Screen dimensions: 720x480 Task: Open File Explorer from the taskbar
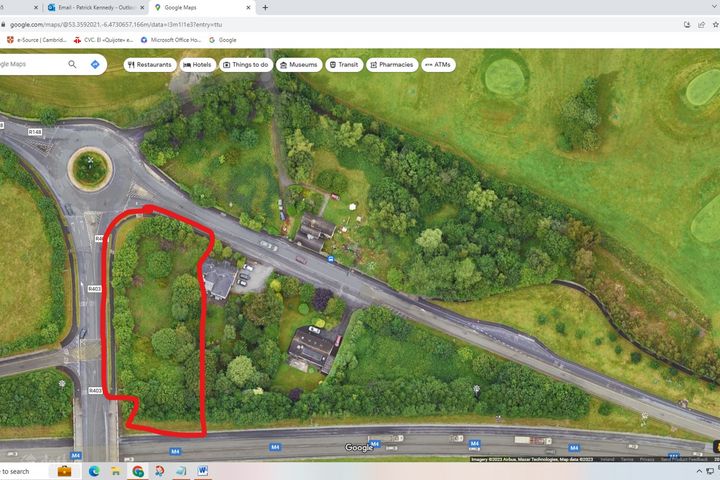(x=116, y=471)
